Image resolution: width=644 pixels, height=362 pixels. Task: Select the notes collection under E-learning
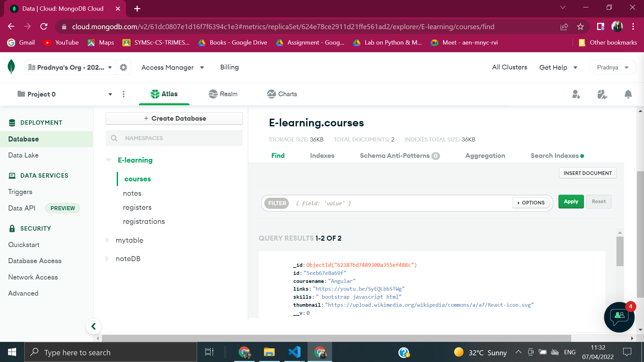coord(132,193)
